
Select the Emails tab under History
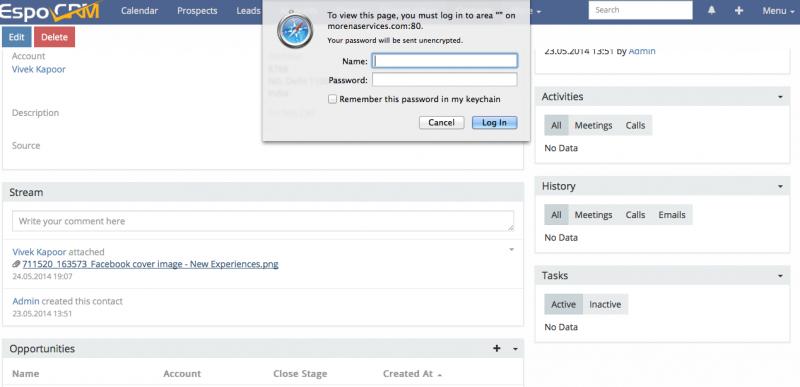[x=671, y=215]
